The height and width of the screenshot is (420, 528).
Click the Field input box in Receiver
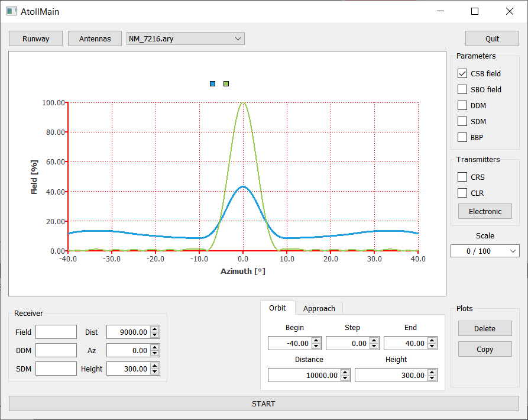coord(56,332)
